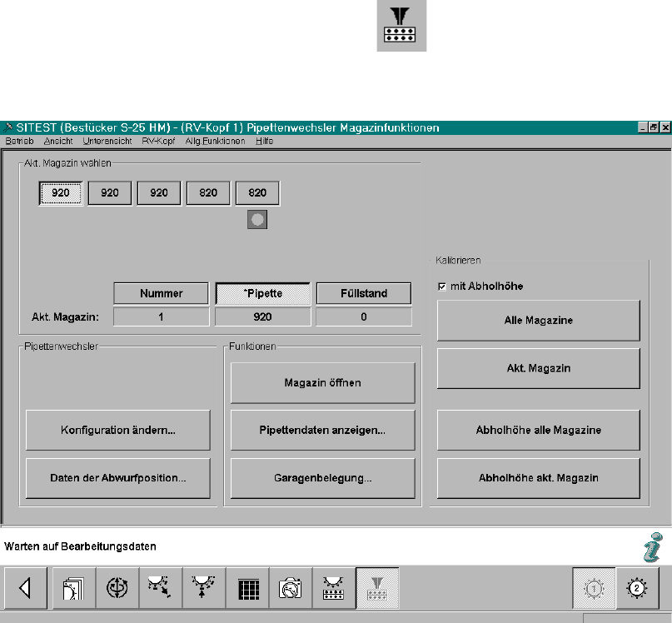Screen dimensions: 672x623
Task: Open the Betrieb menu
Action: 19,141
